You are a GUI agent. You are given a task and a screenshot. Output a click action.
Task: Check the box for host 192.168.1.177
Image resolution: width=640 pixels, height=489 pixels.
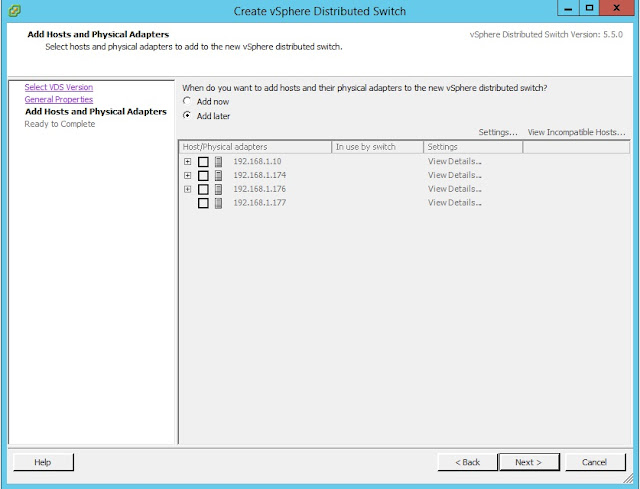coord(203,203)
